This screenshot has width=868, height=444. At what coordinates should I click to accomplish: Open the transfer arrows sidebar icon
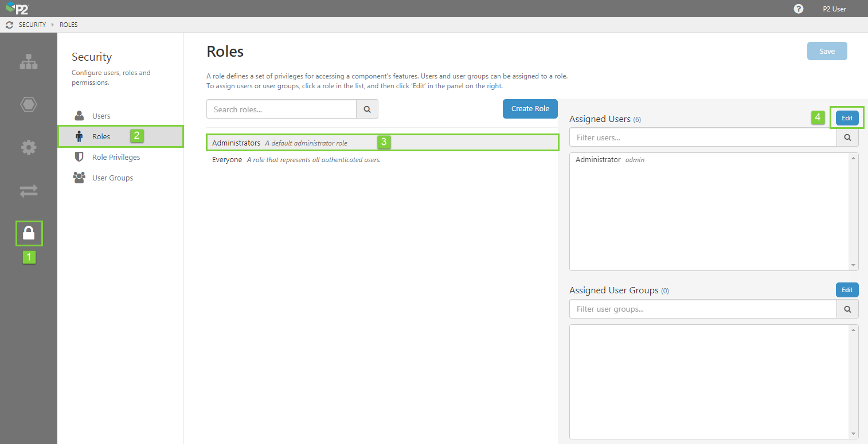point(29,191)
